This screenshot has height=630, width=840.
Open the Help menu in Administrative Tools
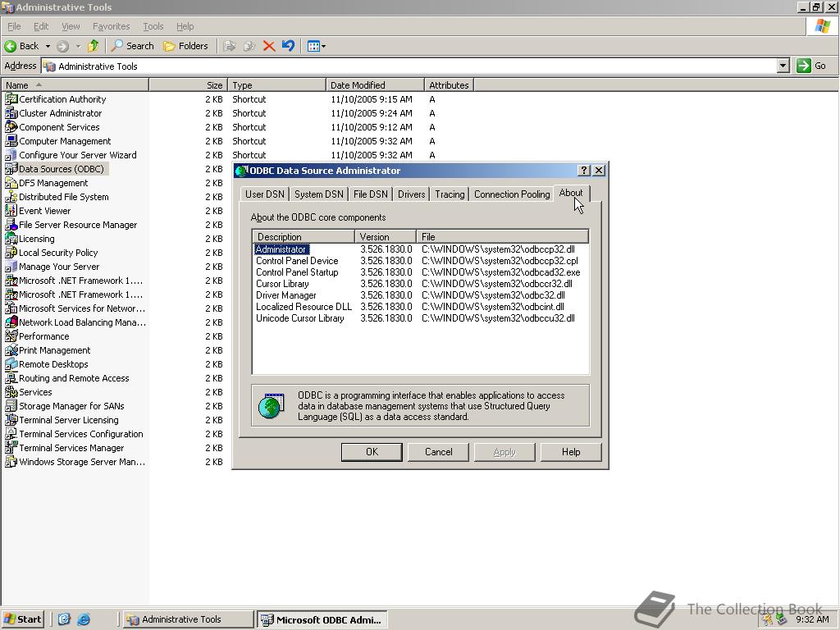tap(185, 26)
